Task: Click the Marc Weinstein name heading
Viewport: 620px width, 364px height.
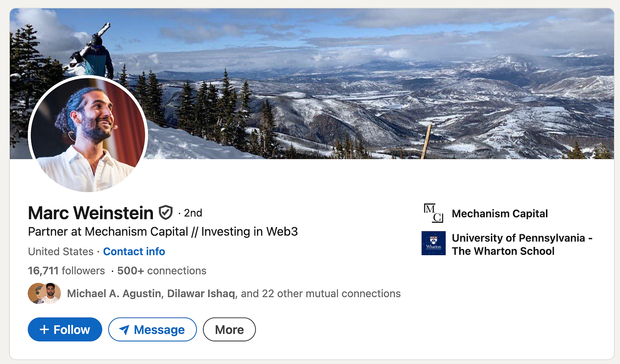Action: [90, 213]
